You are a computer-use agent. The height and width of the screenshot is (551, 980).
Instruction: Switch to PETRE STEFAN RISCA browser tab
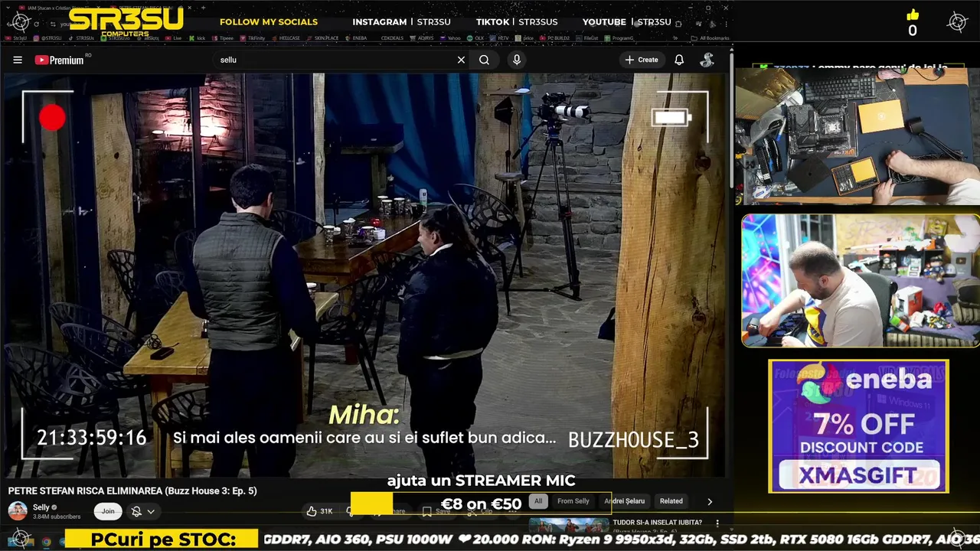coord(149,8)
